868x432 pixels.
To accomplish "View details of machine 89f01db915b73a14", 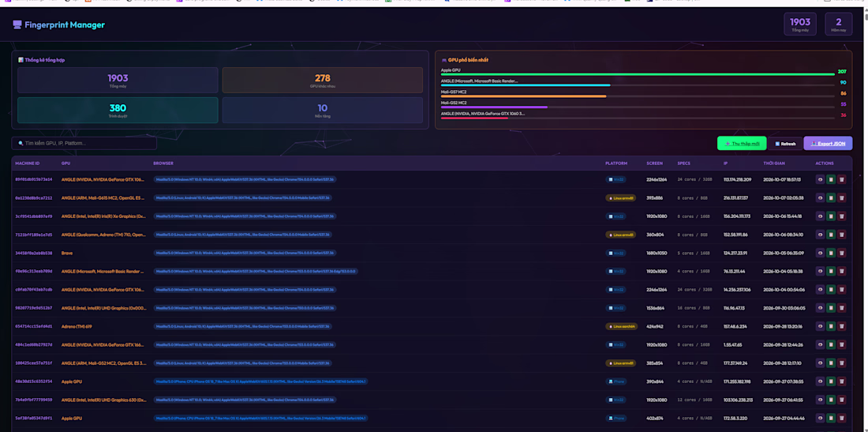I will coord(820,179).
